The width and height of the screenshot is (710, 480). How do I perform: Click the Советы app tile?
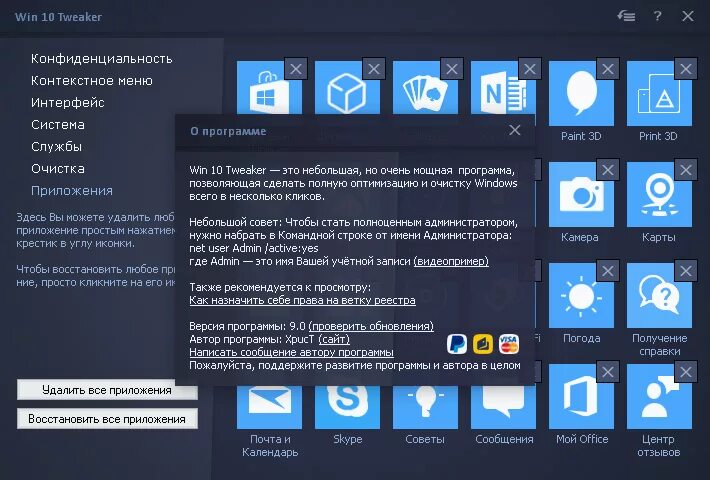tap(425, 407)
